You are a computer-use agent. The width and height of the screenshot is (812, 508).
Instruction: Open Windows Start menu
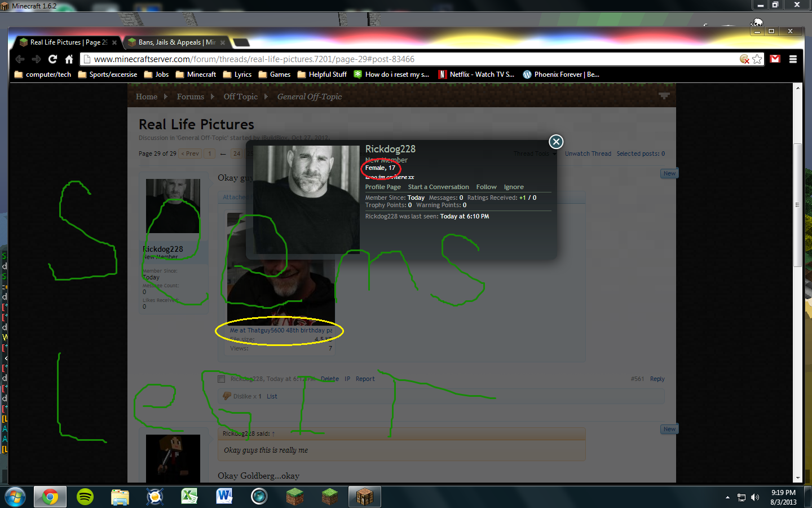pos(15,497)
